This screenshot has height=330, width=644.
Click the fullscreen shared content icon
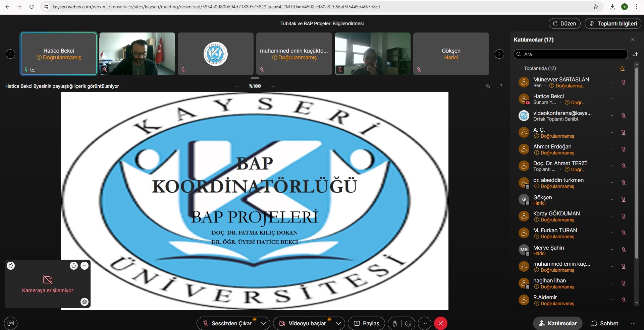(500, 86)
